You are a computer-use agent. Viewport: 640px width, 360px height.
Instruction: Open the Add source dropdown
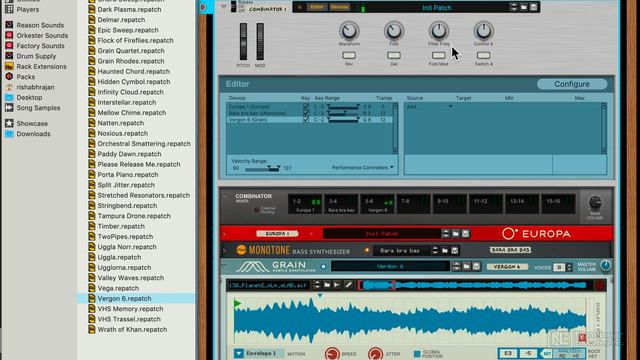pyautogui.click(x=429, y=107)
